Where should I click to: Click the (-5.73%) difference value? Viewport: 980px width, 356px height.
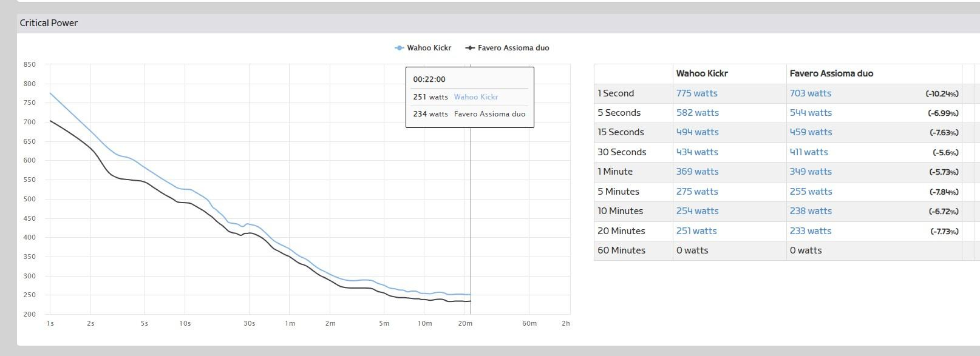click(x=944, y=172)
